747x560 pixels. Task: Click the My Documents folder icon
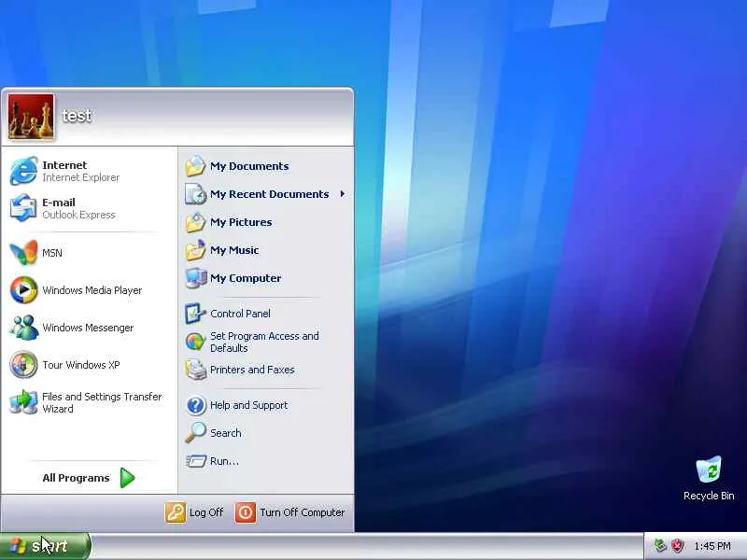(x=195, y=166)
